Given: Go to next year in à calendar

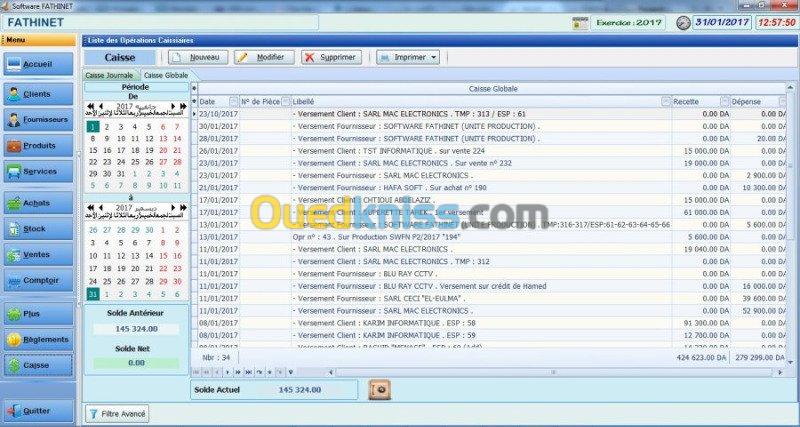Looking at the screenshot, I should 183,208.
